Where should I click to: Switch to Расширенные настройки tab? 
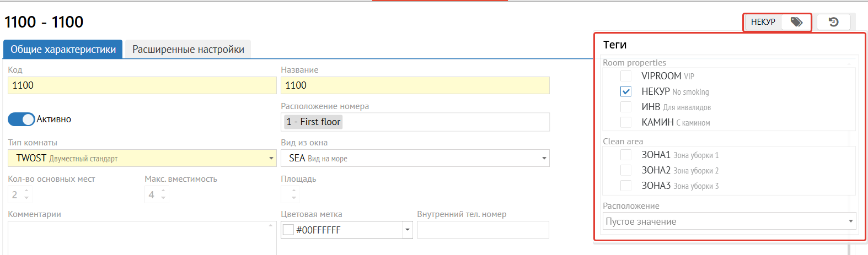188,50
